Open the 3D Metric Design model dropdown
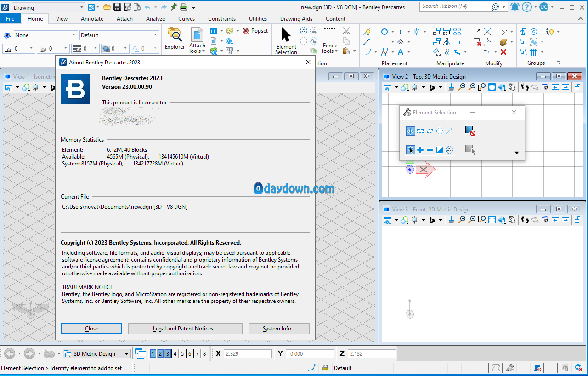 tap(97, 354)
